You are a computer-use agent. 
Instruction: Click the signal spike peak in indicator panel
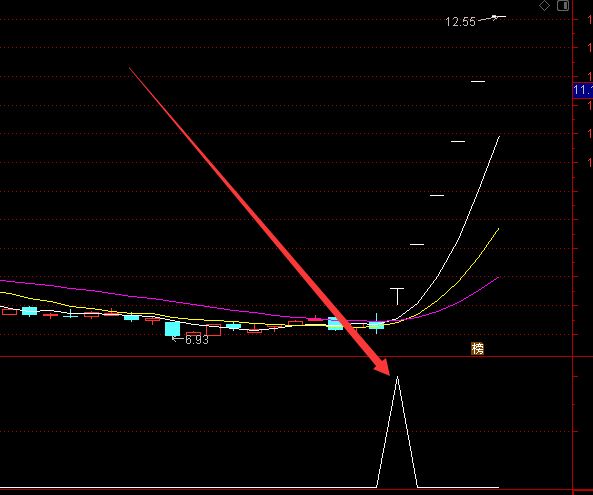point(397,377)
